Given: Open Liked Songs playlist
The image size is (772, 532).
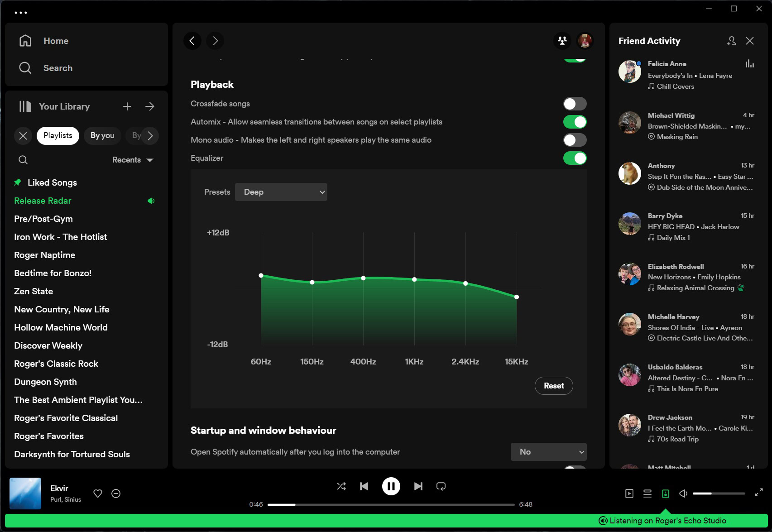Looking at the screenshot, I should click(x=52, y=182).
